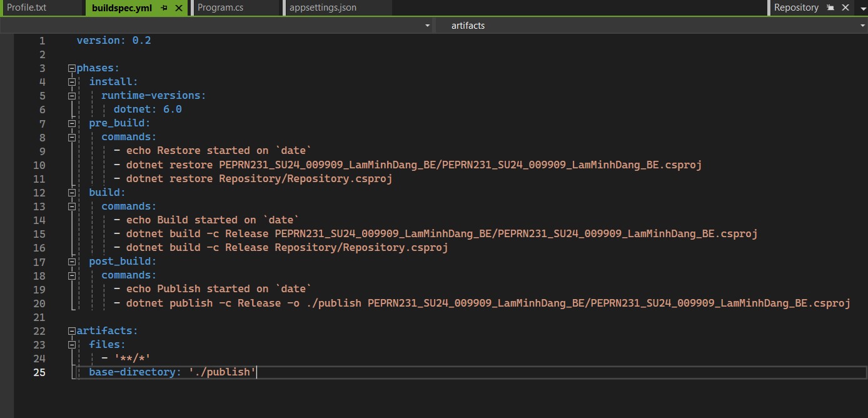Close the Repository preview tab
Viewport: 868px width, 418px height.
point(845,8)
